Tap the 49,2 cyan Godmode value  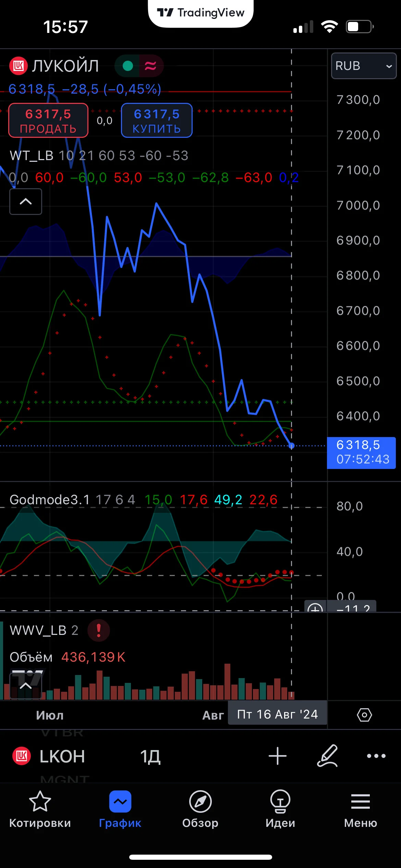click(228, 500)
